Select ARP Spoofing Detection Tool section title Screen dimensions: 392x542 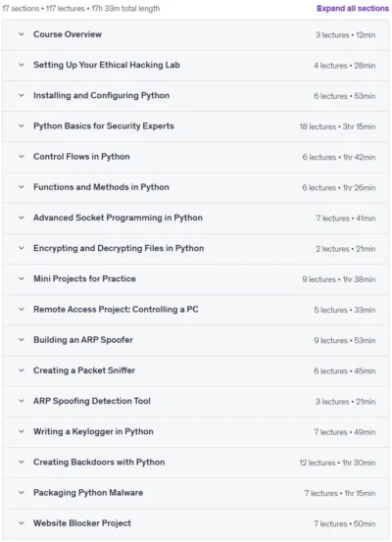(x=91, y=401)
